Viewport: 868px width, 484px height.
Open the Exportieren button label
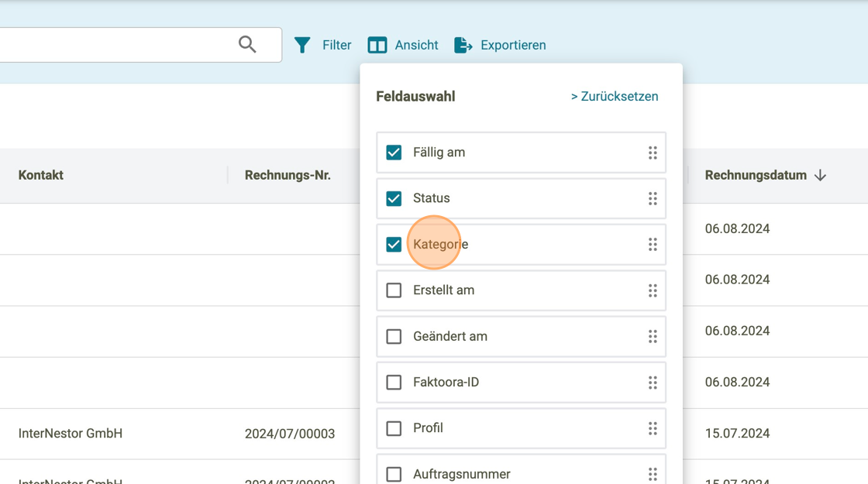[513, 46]
